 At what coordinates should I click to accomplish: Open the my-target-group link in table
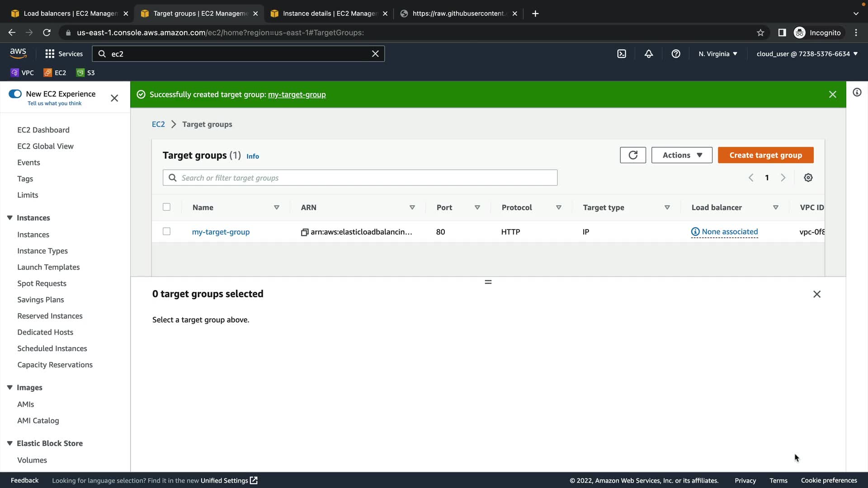[221, 232]
